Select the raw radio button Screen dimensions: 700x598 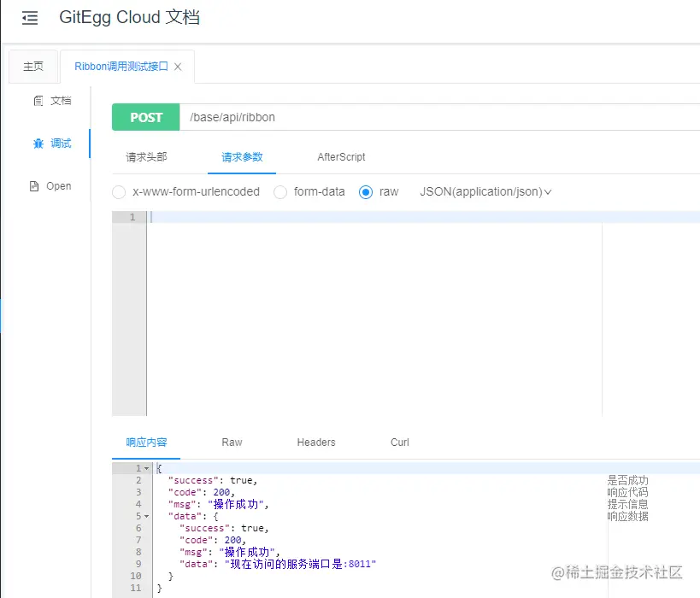[366, 192]
